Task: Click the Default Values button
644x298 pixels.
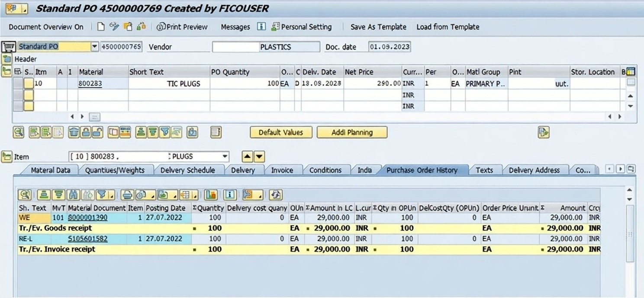Action: pos(280,133)
